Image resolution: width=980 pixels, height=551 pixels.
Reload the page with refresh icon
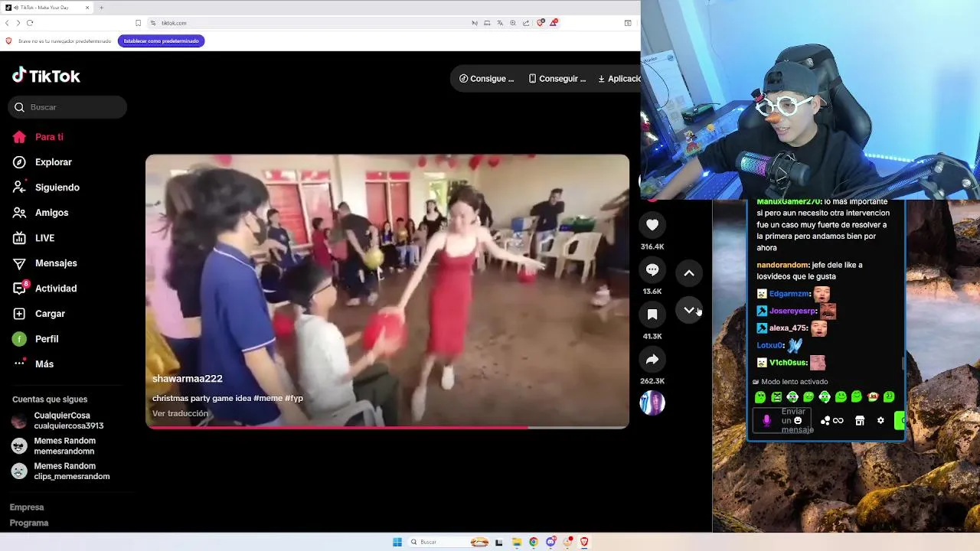pos(30,23)
